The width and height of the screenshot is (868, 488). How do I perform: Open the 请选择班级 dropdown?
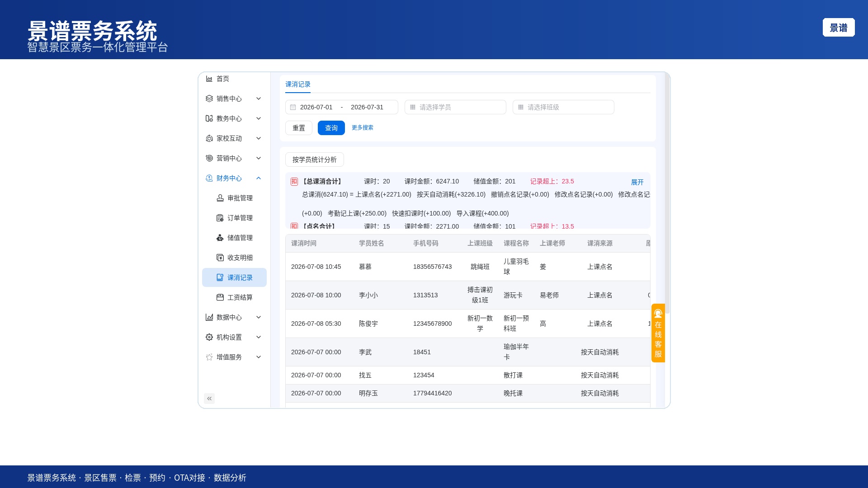point(563,107)
